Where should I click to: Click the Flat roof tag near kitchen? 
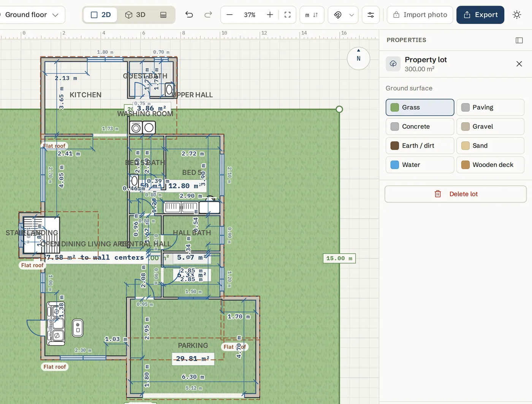coord(54,146)
